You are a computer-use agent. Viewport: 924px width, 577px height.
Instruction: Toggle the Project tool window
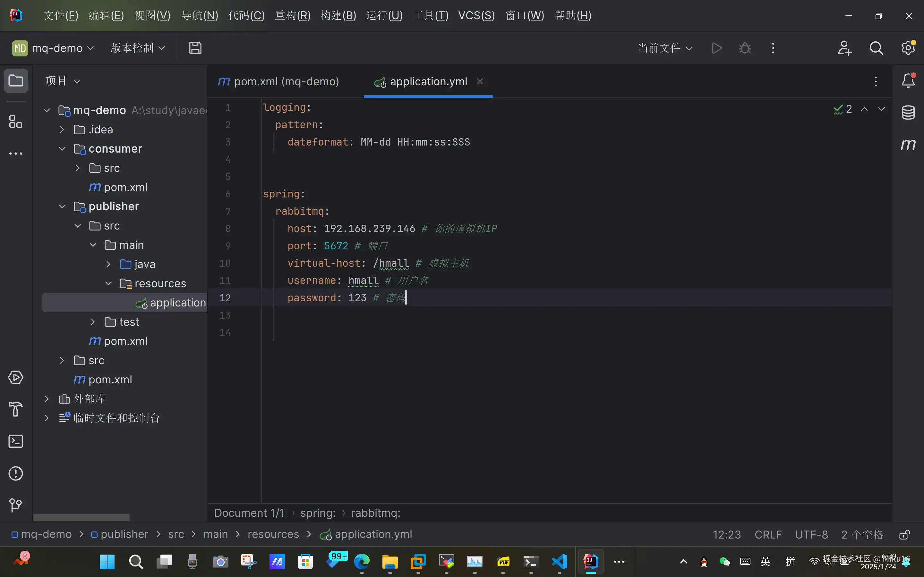coord(16,81)
